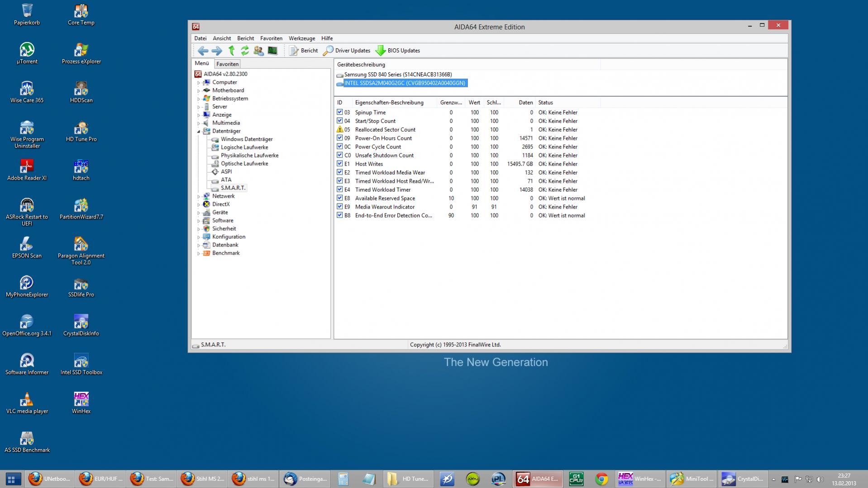Open the Datei menu
Viewport: 868px width, 488px height.
[200, 38]
